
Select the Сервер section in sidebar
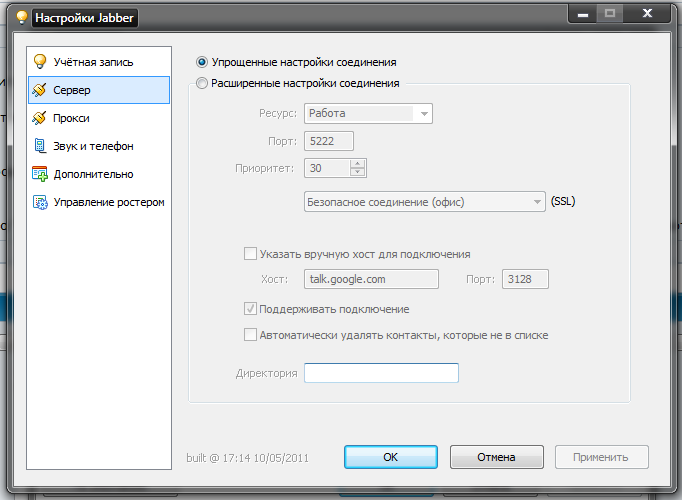(99, 90)
